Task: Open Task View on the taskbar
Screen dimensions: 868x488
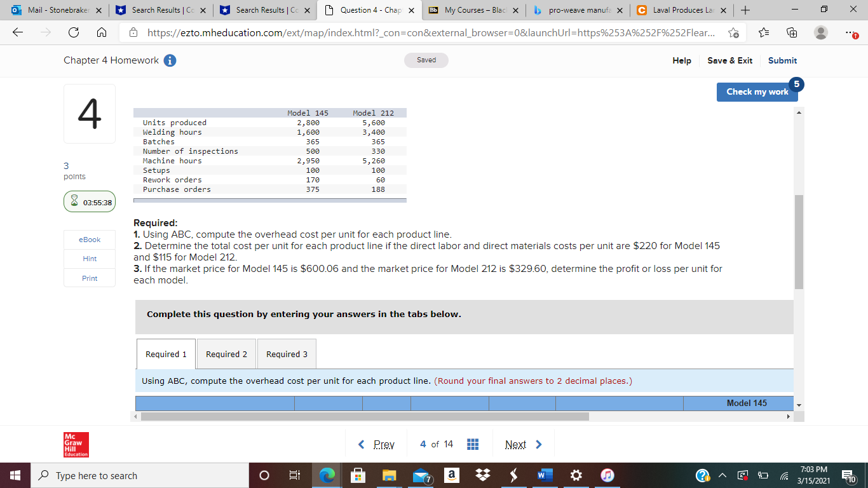Action: point(295,475)
